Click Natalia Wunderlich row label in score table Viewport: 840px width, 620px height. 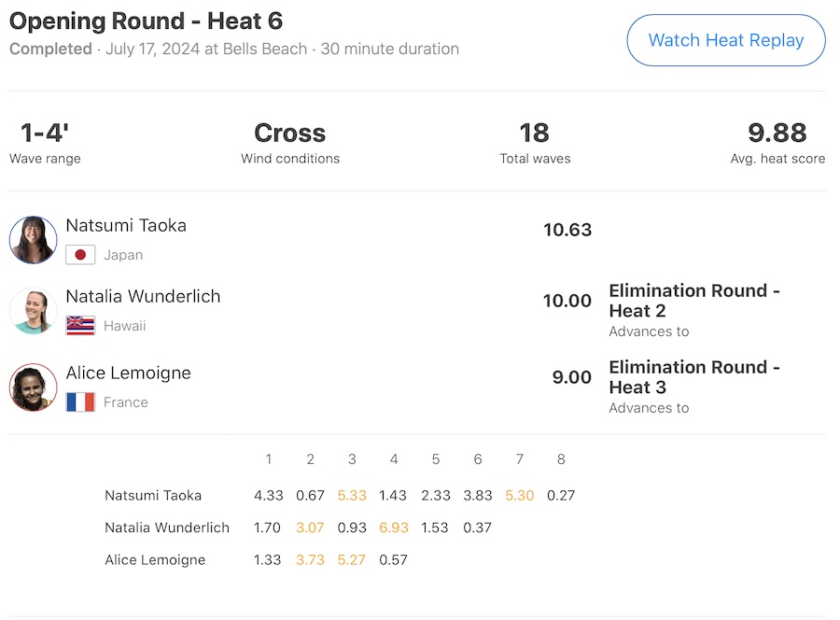point(167,528)
